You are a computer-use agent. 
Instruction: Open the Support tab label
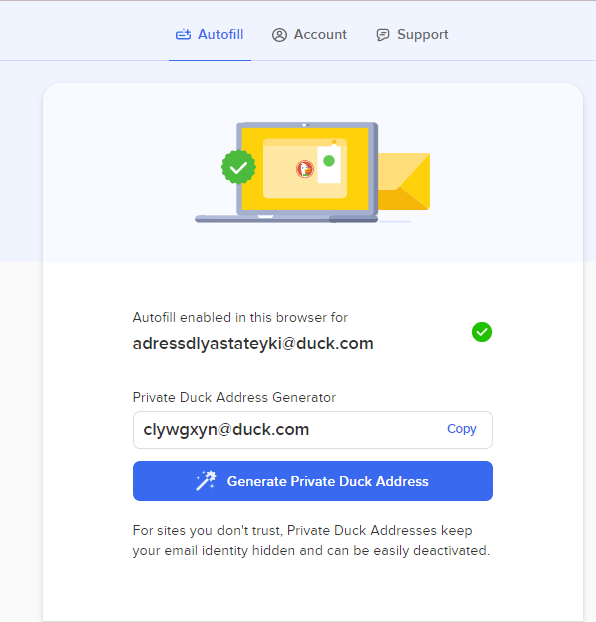(423, 35)
